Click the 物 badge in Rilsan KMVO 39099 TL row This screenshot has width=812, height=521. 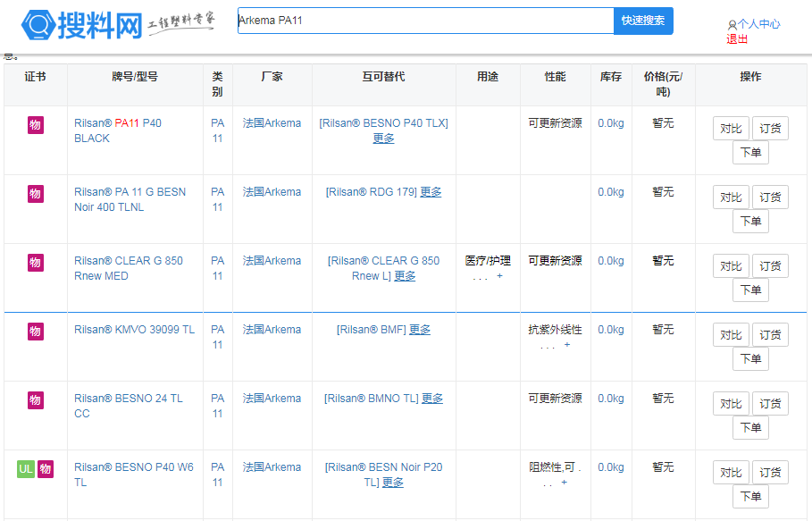pyautogui.click(x=35, y=331)
